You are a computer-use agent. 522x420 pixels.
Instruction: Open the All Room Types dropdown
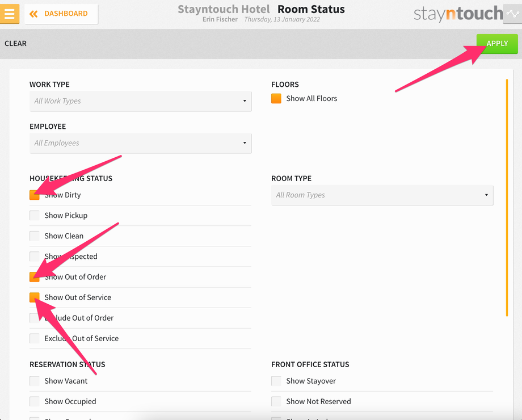[x=382, y=195]
